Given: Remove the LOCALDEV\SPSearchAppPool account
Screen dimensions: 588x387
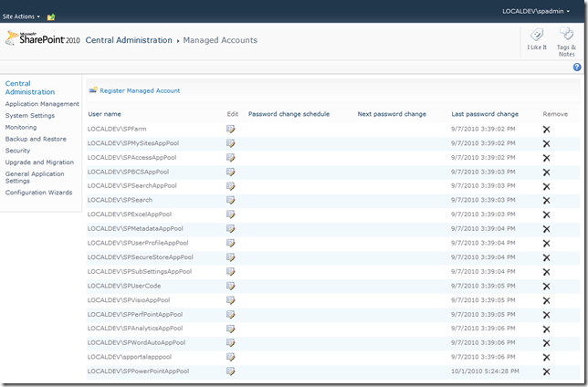Looking at the screenshot, I should pos(546,186).
